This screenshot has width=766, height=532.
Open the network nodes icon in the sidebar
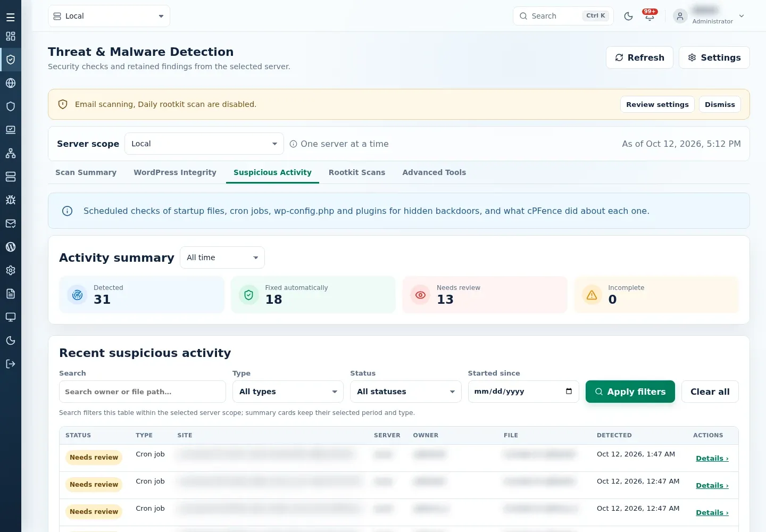click(x=11, y=153)
